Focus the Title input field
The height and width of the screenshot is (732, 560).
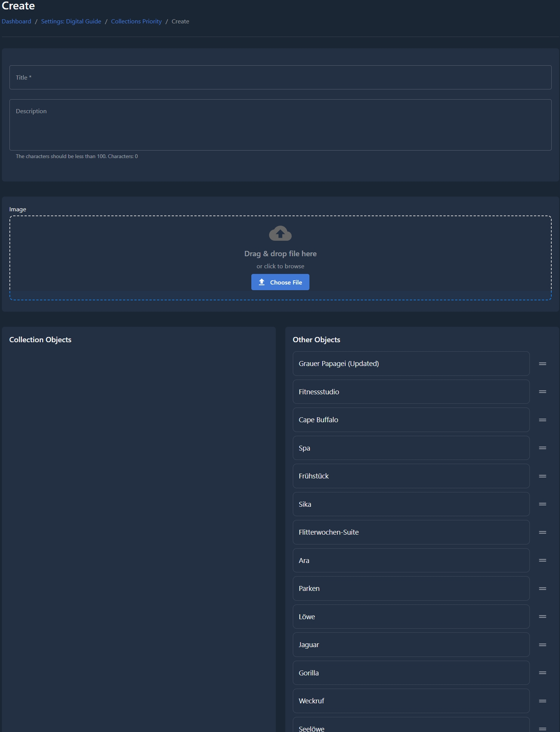click(x=280, y=77)
